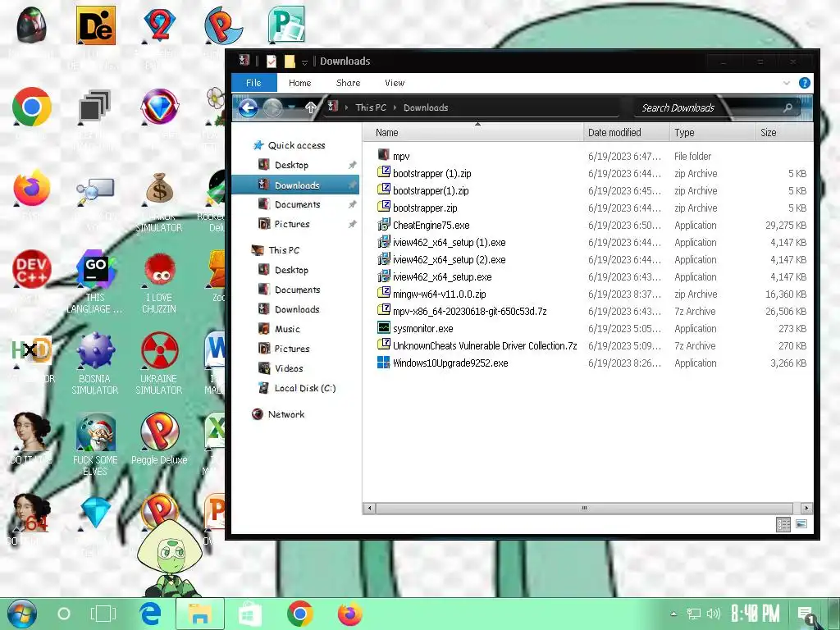Open the UKRAINE SIMULATOR desktop icon

coord(159,351)
